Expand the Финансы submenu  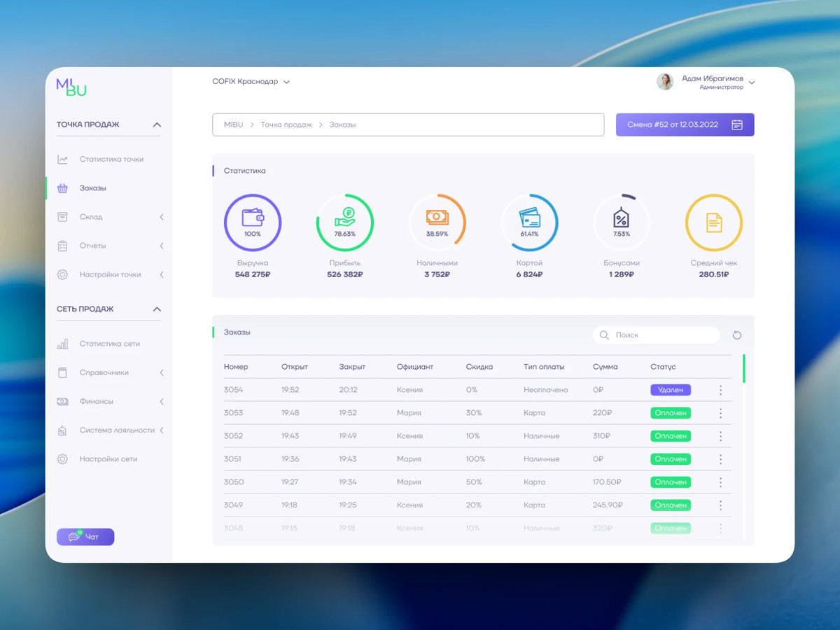coord(162,402)
